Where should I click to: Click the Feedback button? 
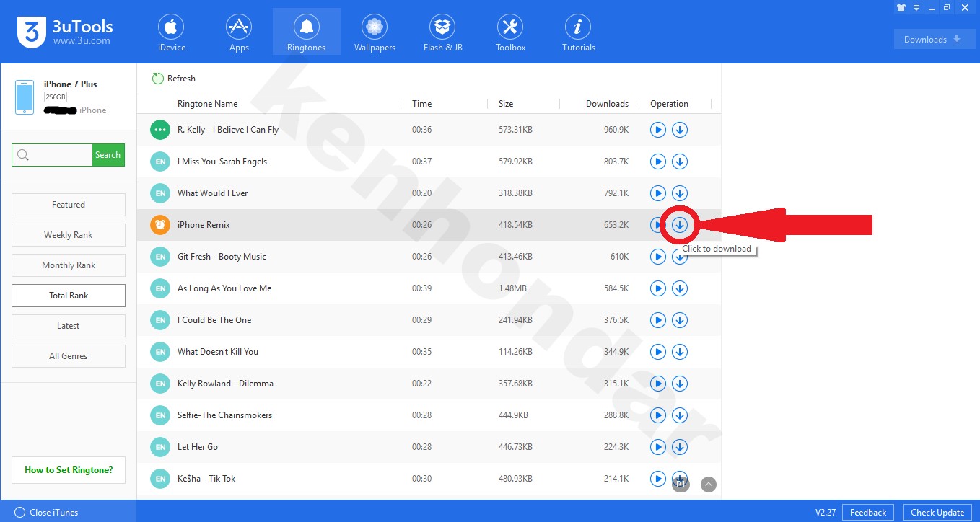[x=868, y=513]
